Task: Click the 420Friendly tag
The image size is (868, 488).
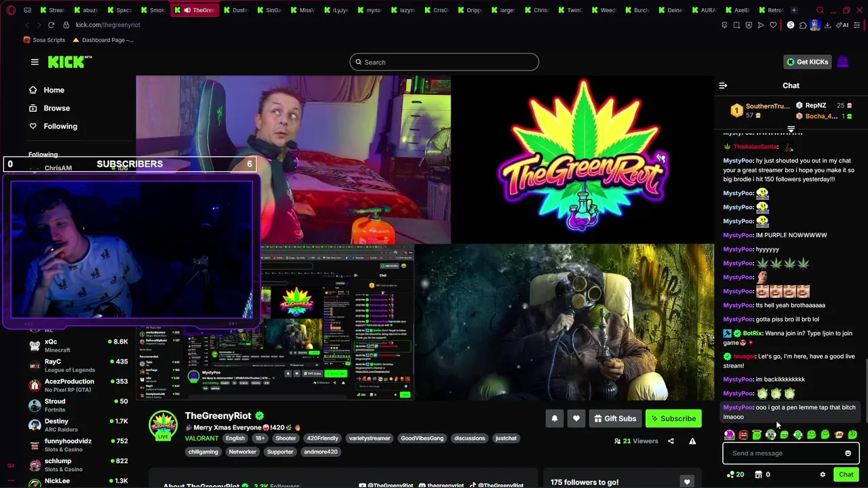Action: coord(322,439)
